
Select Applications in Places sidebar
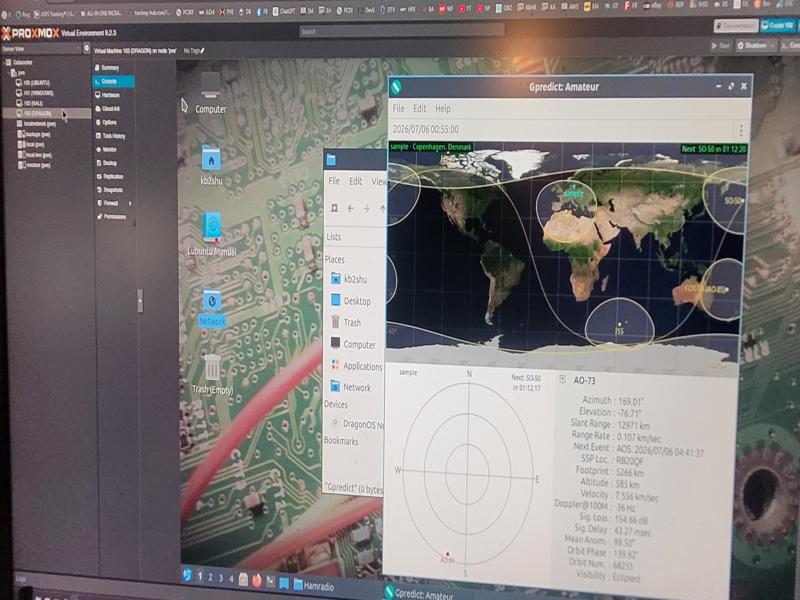[357, 366]
